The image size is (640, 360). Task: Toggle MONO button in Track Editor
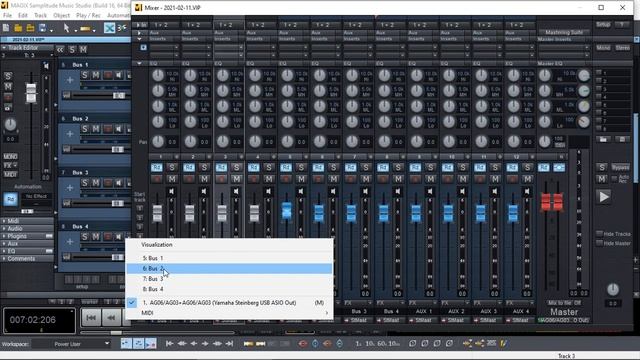pos(10,157)
